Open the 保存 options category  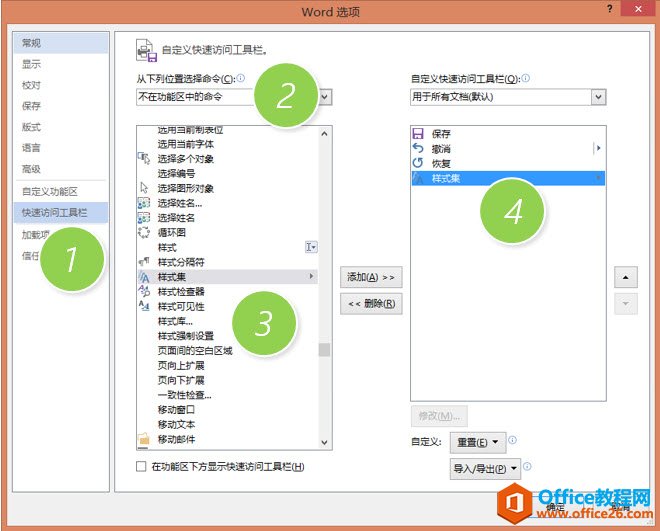61,106
